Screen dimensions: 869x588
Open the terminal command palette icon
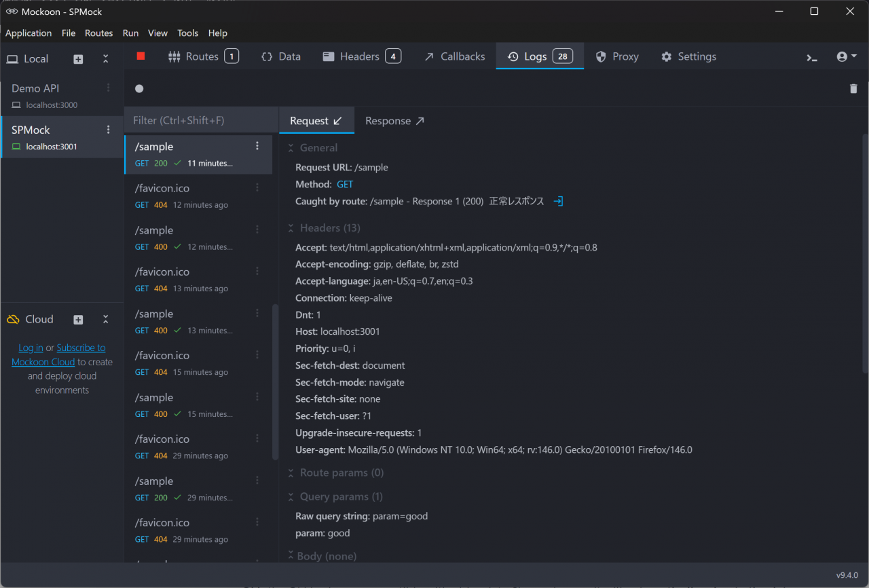[812, 57]
